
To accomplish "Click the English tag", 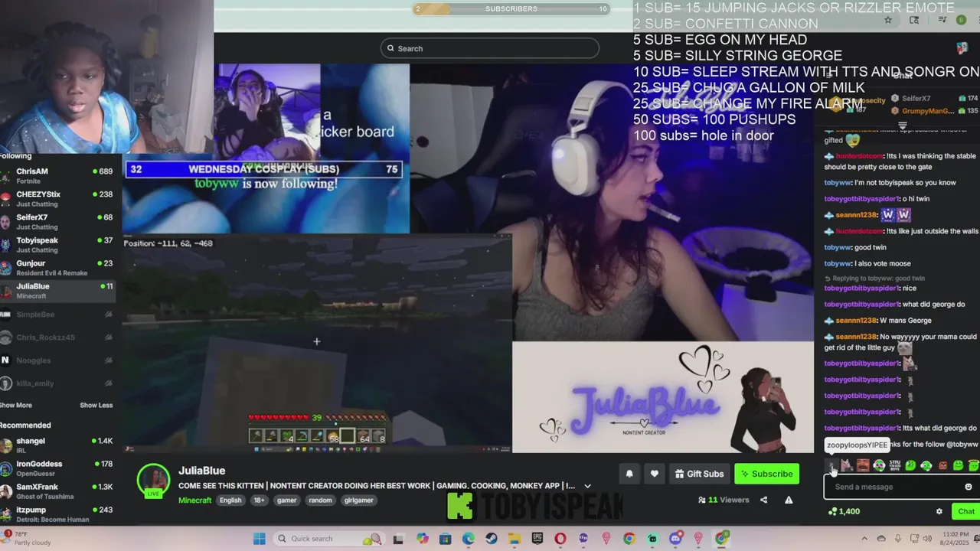I will point(230,500).
